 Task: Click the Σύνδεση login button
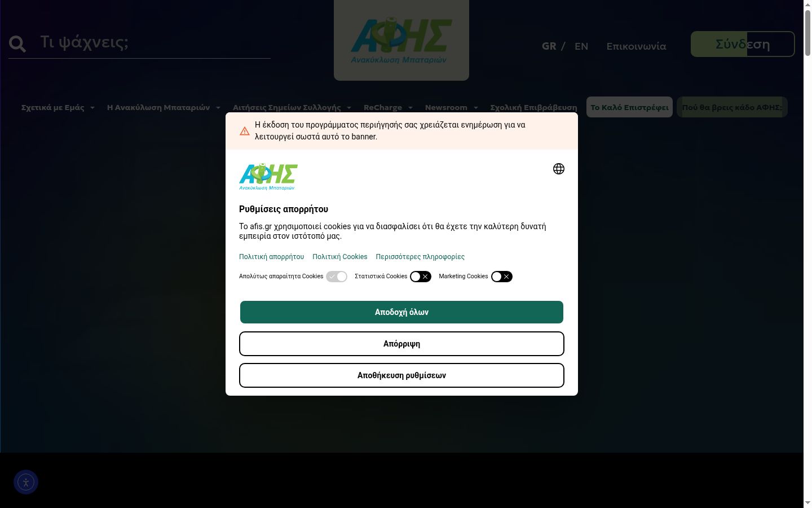tap(743, 44)
